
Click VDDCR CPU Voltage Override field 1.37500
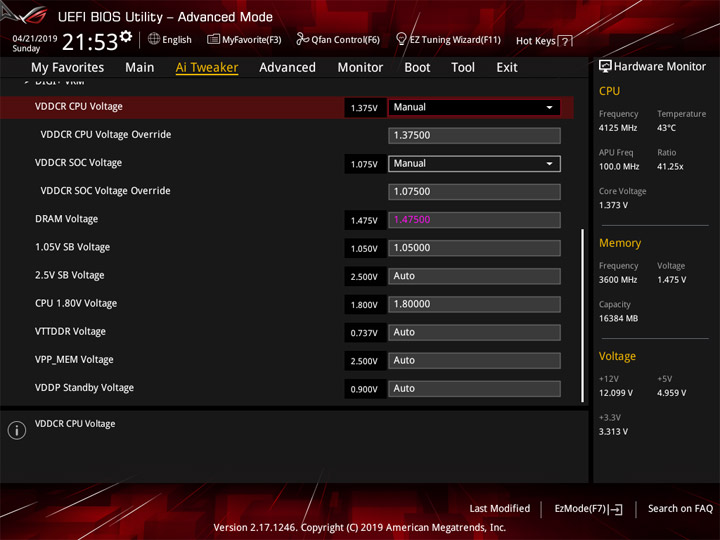[x=474, y=135]
